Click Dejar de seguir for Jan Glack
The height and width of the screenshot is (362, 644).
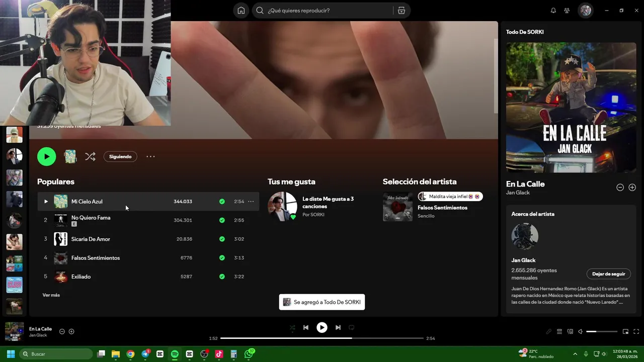[608, 274]
